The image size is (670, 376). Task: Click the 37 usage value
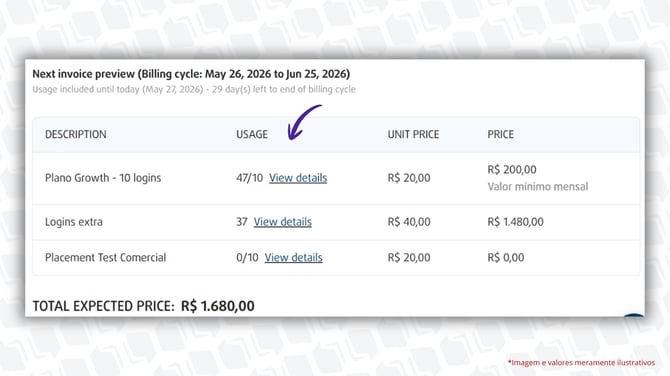tap(242, 222)
